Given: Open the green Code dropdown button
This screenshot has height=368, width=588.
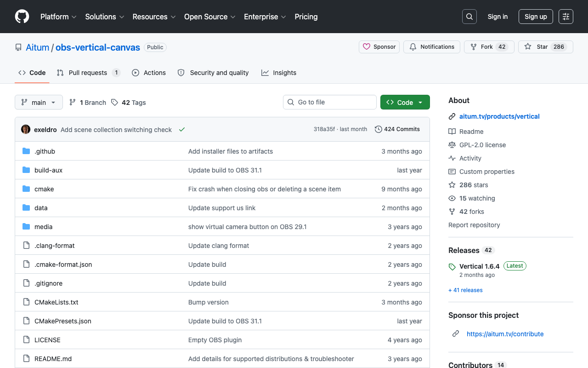Looking at the screenshot, I should (x=405, y=102).
